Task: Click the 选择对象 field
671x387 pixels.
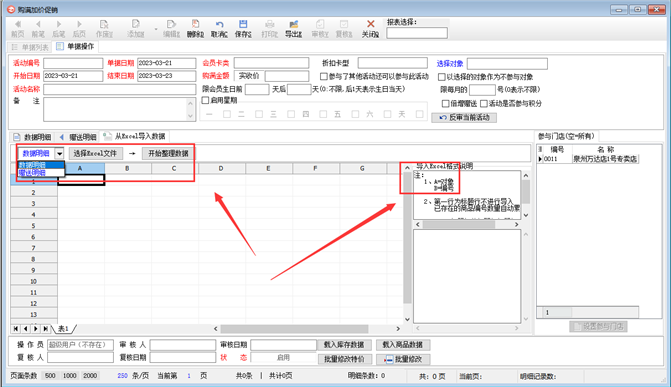Action: click(x=507, y=64)
